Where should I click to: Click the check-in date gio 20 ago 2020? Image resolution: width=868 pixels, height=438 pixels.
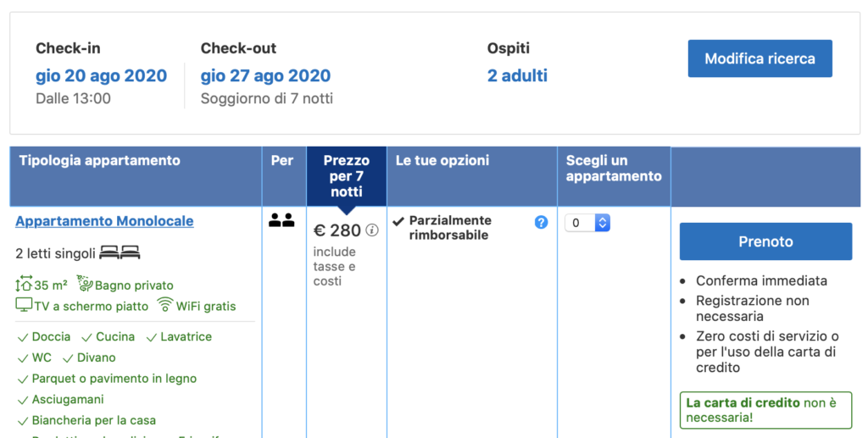(x=101, y=75)
